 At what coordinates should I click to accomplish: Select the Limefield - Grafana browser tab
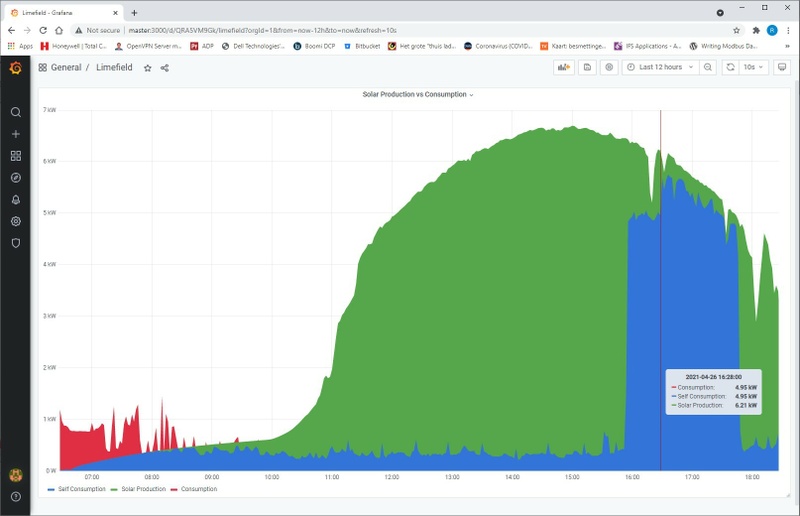click(64, 13)
